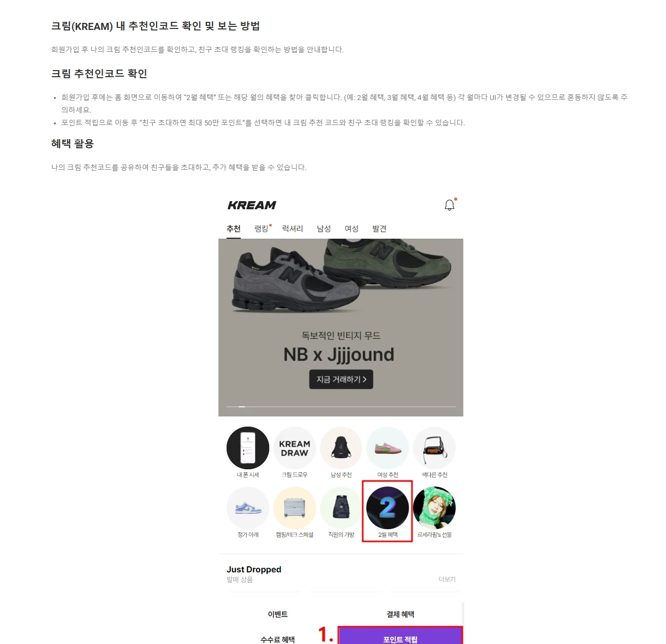Screen dimensions: 666x644
Task: Select the 남성 추천 backpack icon
Action: (341, 448)
